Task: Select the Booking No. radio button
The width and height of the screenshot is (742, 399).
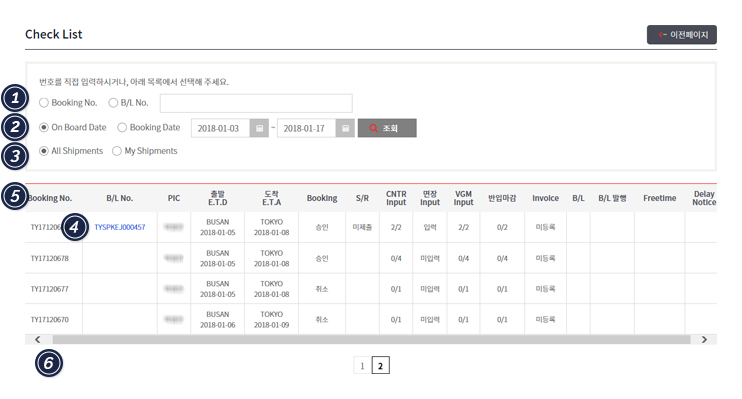Action: coord(44,103)
